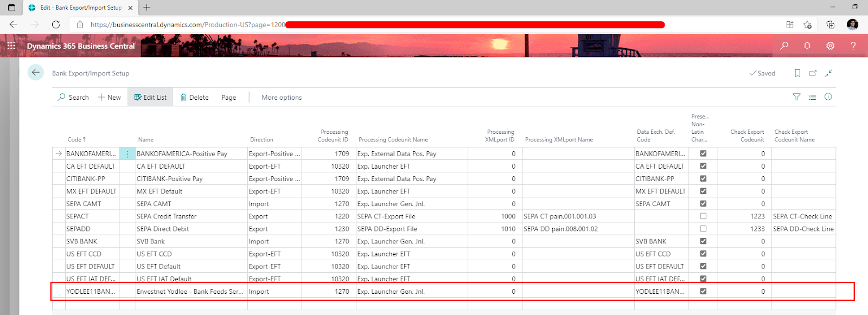View site information lock icon

[80, 24]
